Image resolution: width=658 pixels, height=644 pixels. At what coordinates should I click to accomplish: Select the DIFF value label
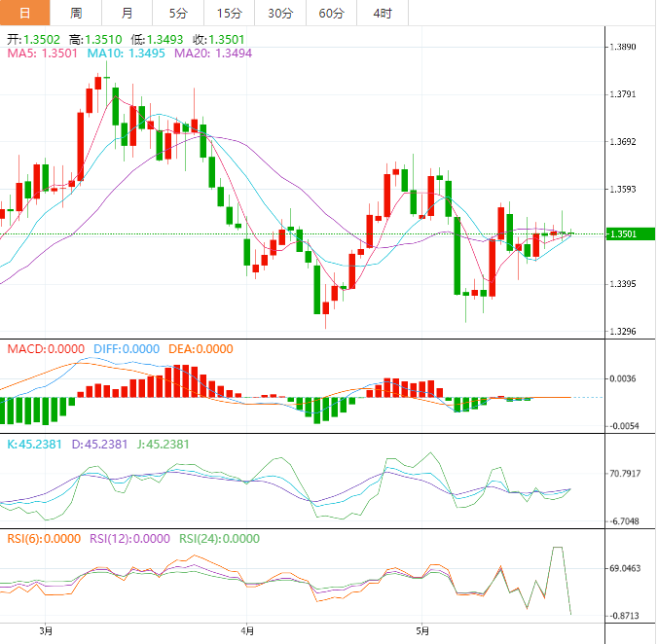point(127,349)
